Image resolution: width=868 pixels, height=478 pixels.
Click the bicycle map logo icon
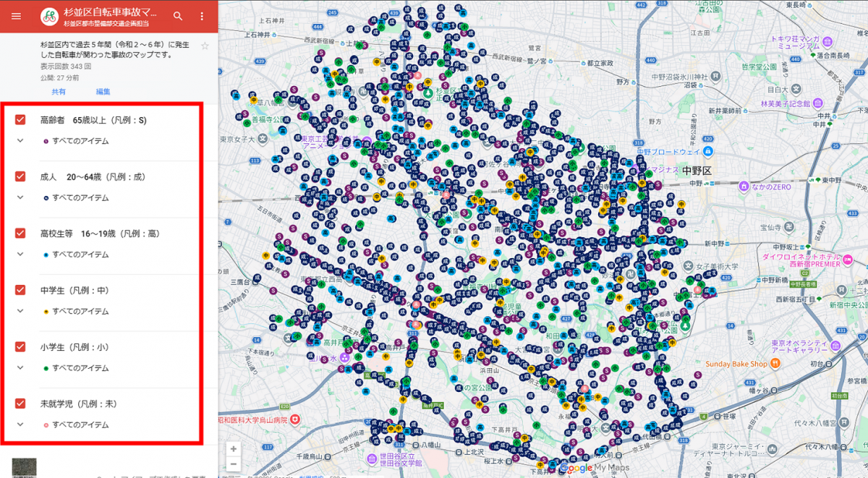pyautogui.click(x=50, y=16)
